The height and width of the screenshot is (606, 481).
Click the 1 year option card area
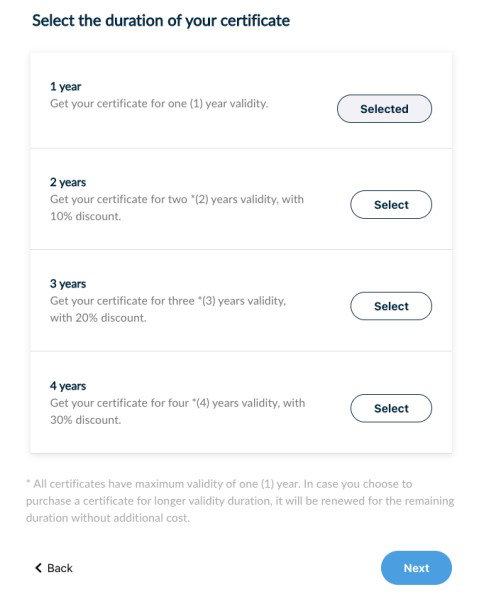241,100
